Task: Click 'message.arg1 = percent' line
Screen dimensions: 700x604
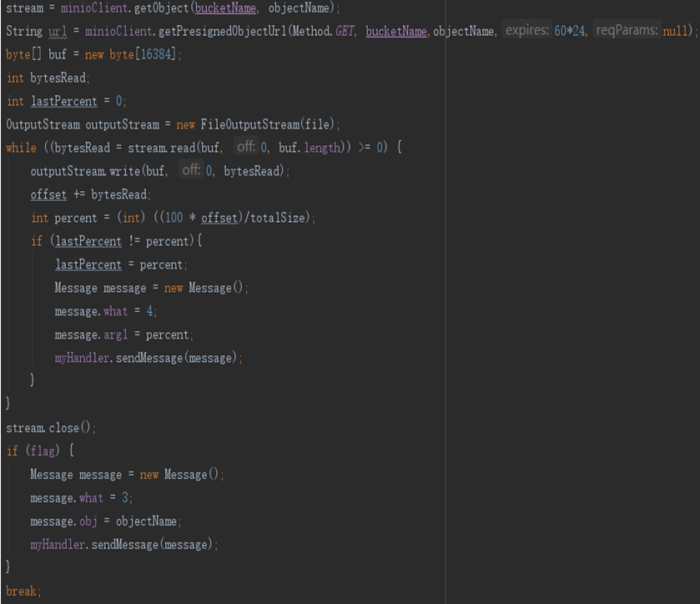Action: coord(124,335)
